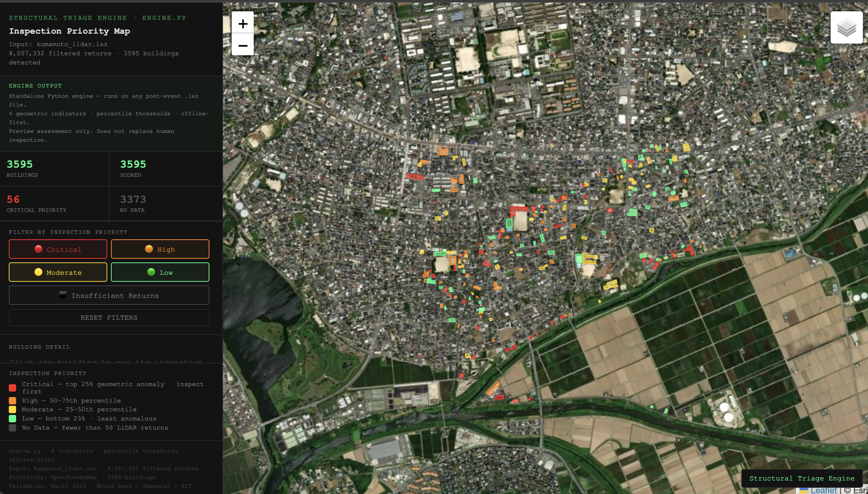868x494 pixels.
Task: Click the Structural Triage Engine label
Action: pyautogui.click(x=802, y=478)
